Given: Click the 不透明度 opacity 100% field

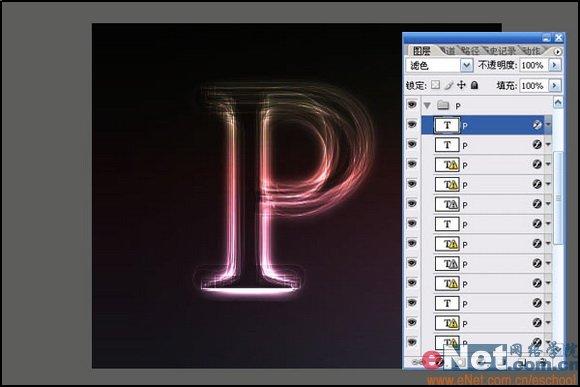Looking at the screenshot, I should pos(533,66).
